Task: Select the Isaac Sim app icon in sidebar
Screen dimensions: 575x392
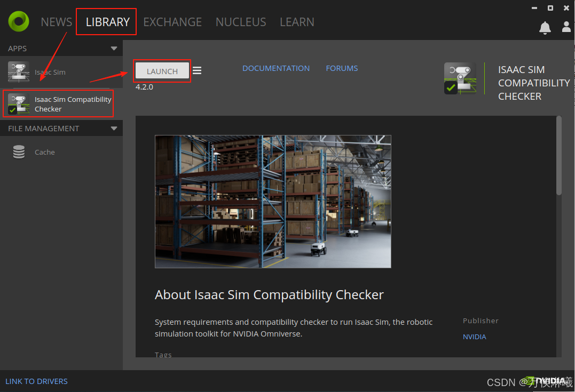Action: tap(19, 72)
